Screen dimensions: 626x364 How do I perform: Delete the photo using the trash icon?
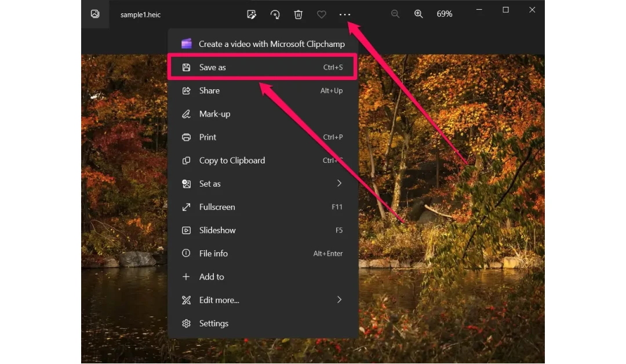[x=299, y=14]
